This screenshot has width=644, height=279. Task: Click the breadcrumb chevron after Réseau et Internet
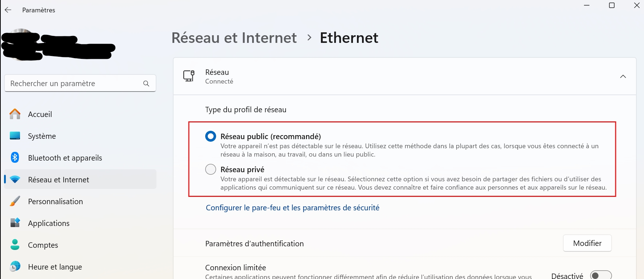pyautogui.click(x=309, y=37)
